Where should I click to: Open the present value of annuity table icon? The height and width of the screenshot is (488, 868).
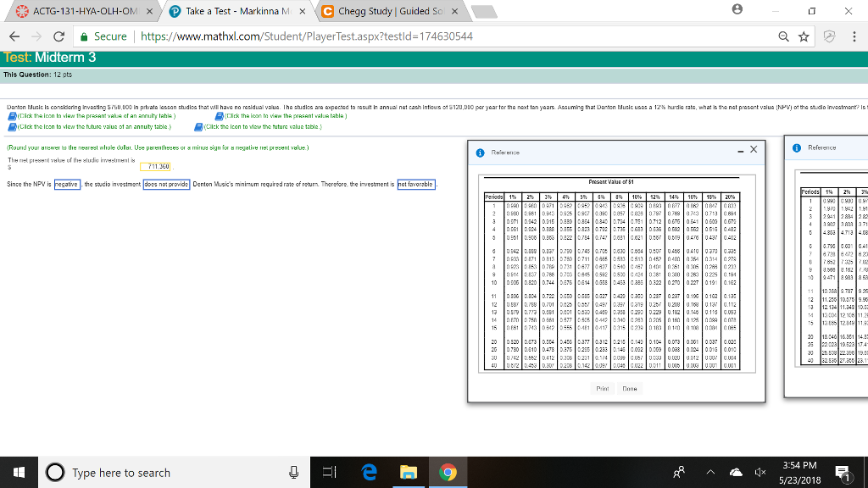12,116
